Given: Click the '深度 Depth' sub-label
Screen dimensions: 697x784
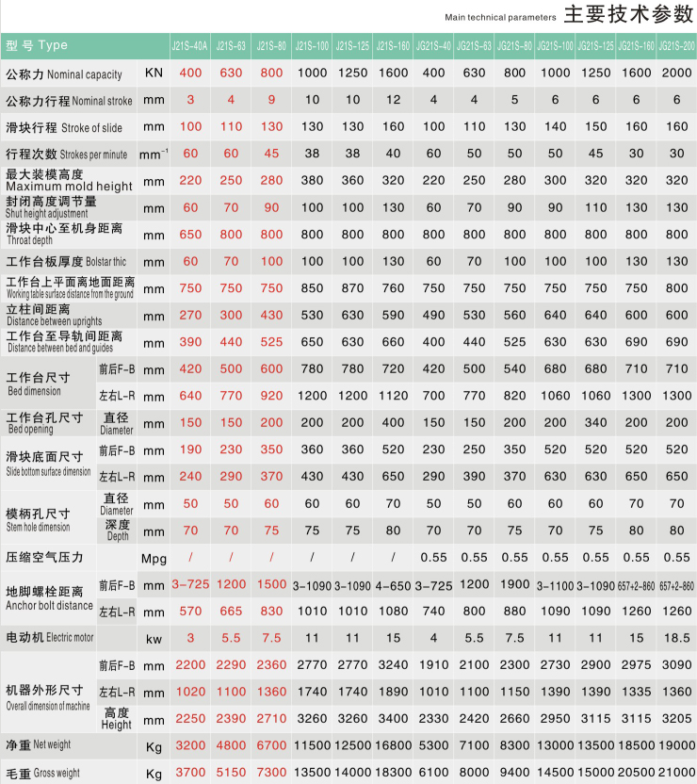Looking at the screenshot, I should click(x=117, y=531).
